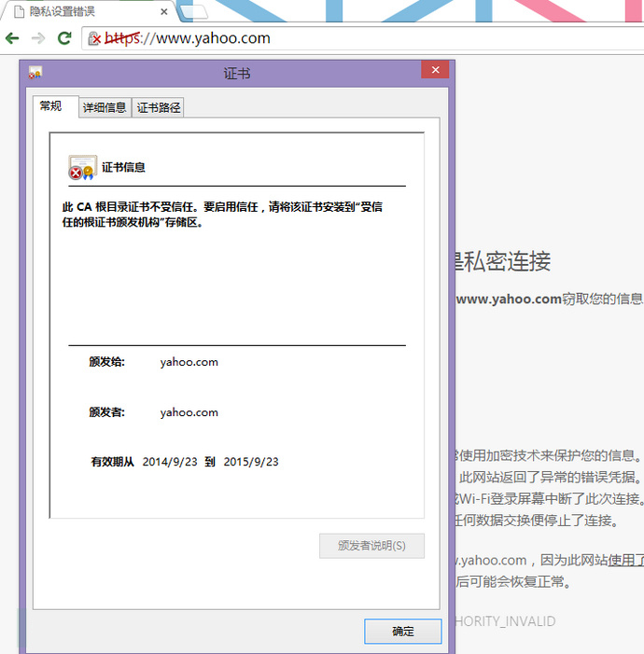Click the broken padlock security icon
644x654 pixels.
94,38
